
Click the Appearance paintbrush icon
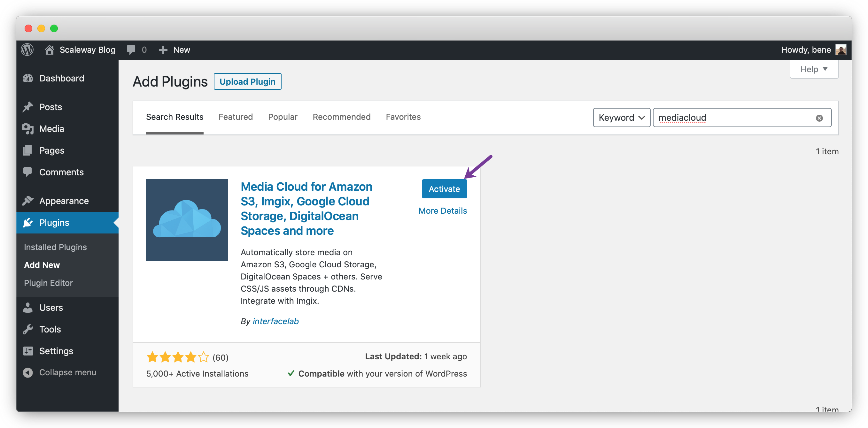click(x=28, y=201)
